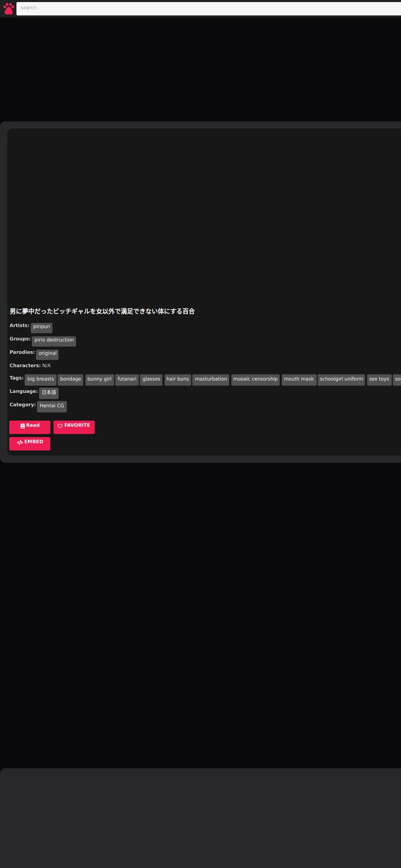This screenshot has height=868, width=401.
Task: Open the glasses tag
Action: pyautogui.click(x=151, y=379)
